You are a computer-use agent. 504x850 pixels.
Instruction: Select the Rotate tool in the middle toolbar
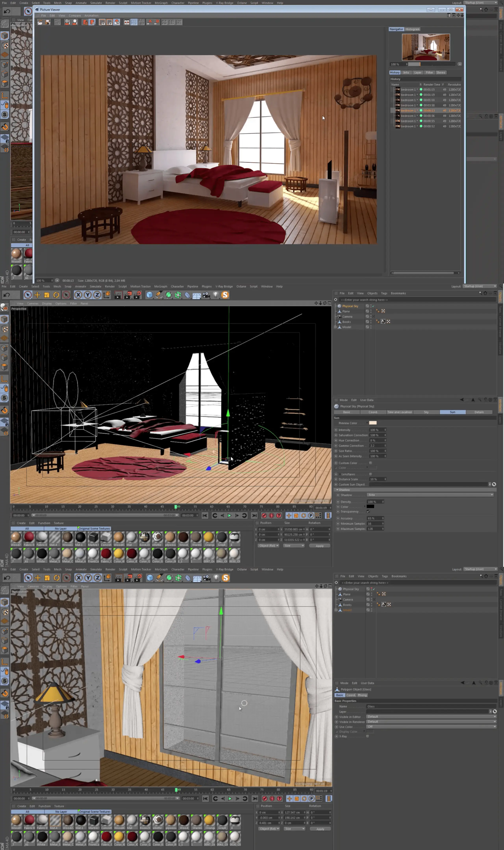56,295
